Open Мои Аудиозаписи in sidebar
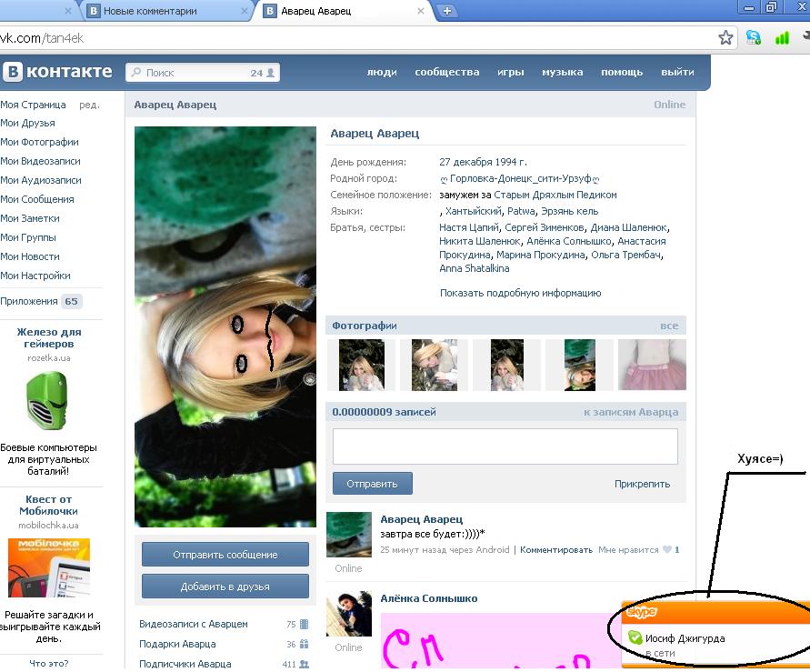The width and height of the screenshot is (810, 672). 41,180
